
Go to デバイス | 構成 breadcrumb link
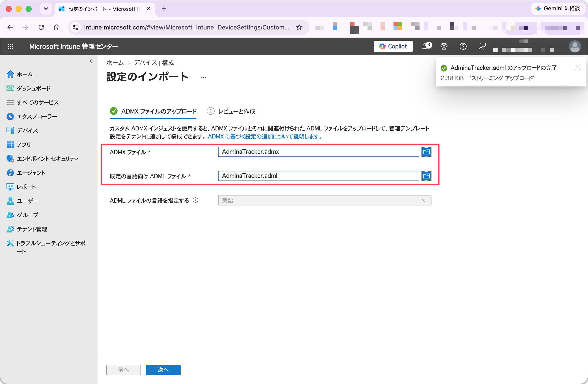click(x=154, y=63)
